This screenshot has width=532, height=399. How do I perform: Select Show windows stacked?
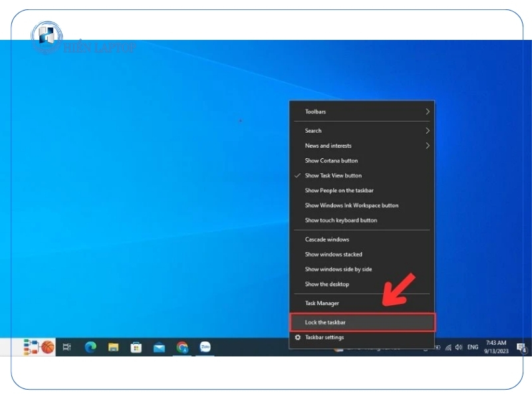point(362,254)
